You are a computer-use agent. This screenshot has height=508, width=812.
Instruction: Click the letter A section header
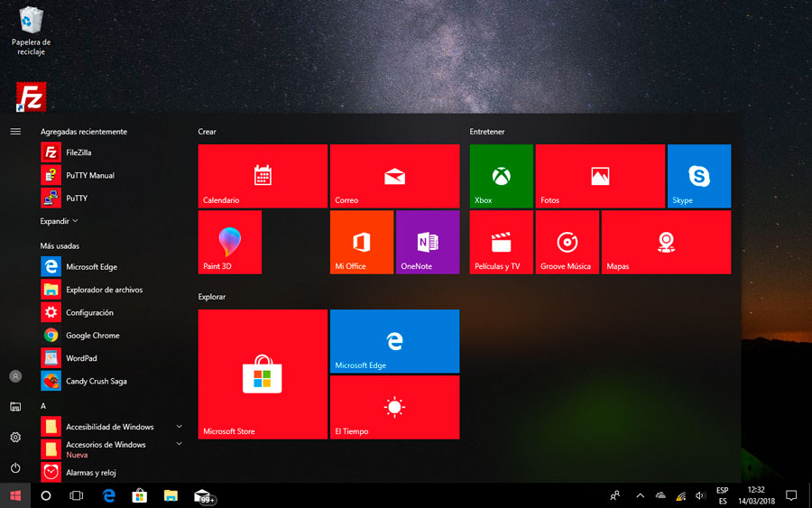[43, 406]
